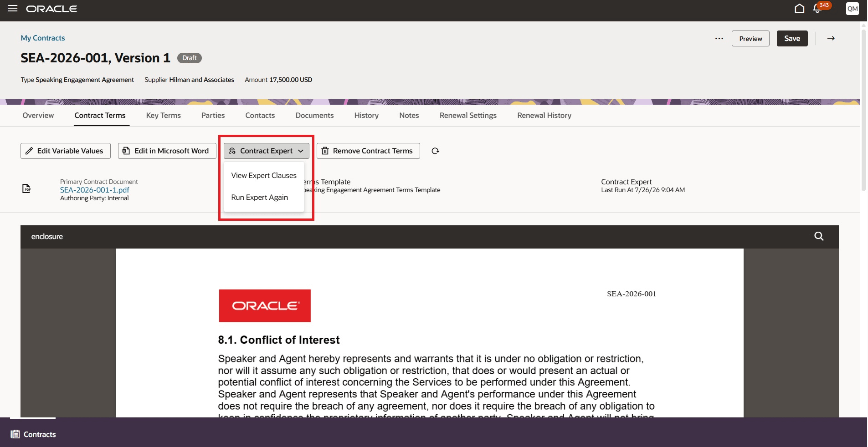Open the History tab

tap(366, 116)
